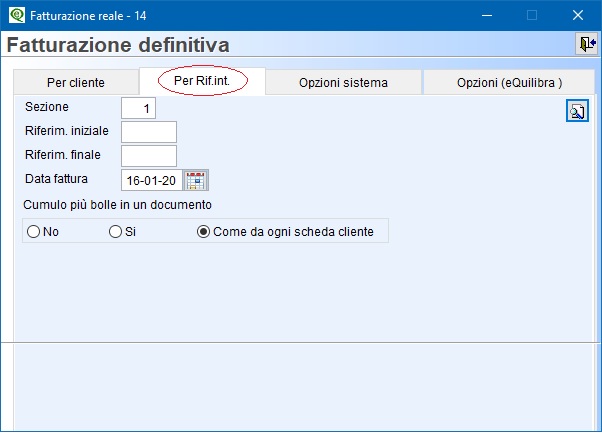Screen dimensions: 602x433
Task: Click the Fatturazione definitiva heading
Action: (x=118, y=45)
